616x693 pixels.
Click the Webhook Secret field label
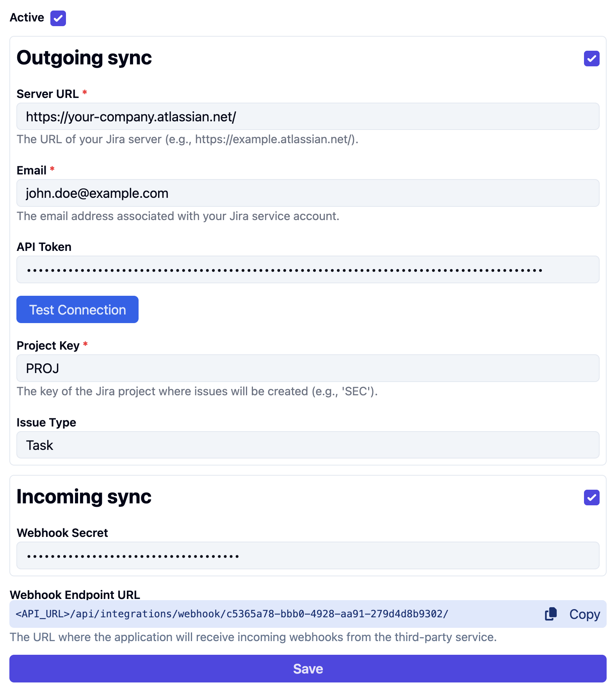62,533
